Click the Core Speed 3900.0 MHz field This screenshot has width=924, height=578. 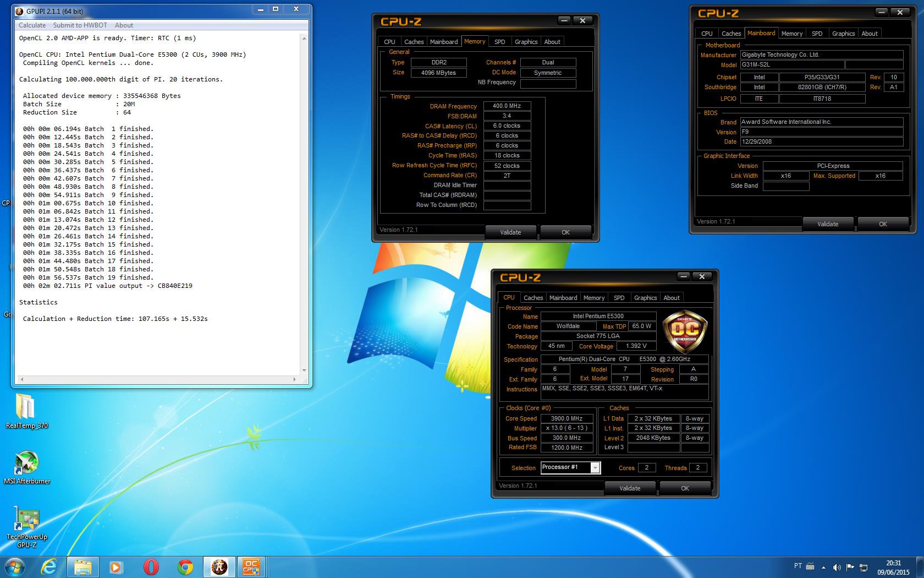pos(566,418)
